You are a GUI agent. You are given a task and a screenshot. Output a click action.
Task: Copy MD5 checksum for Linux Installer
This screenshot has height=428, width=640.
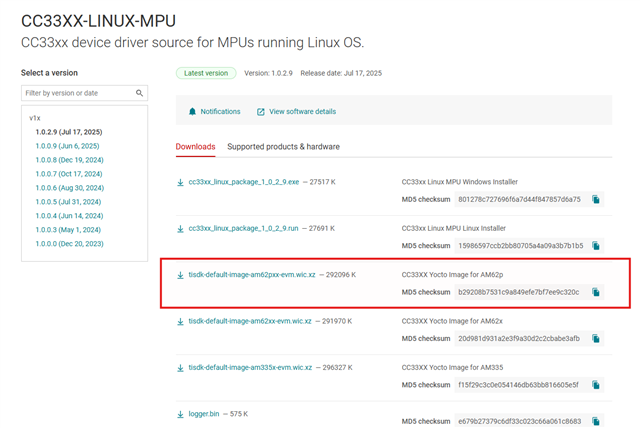[596, 245]
